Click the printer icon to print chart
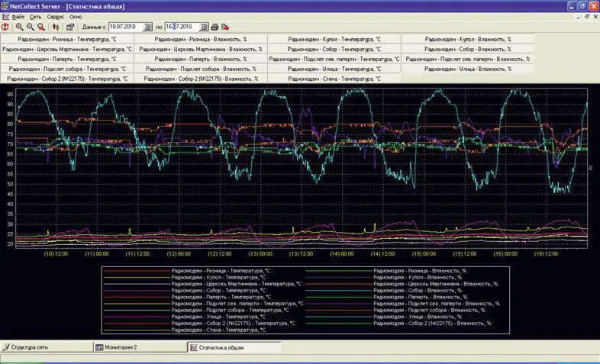This screenshot has width=600, height=364. [215, 27]
